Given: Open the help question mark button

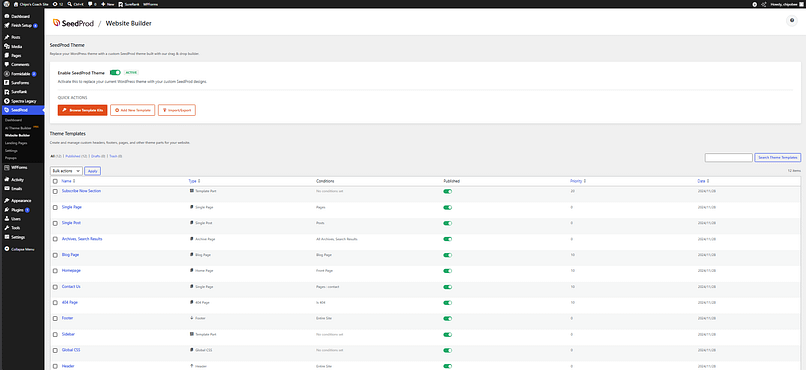Looking at the screenshot, I should point(792,21).
